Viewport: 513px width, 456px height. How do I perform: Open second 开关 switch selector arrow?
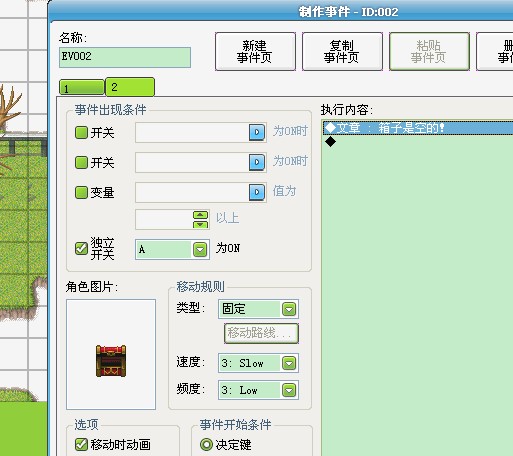pyautogui.click(x=257, y=162)
